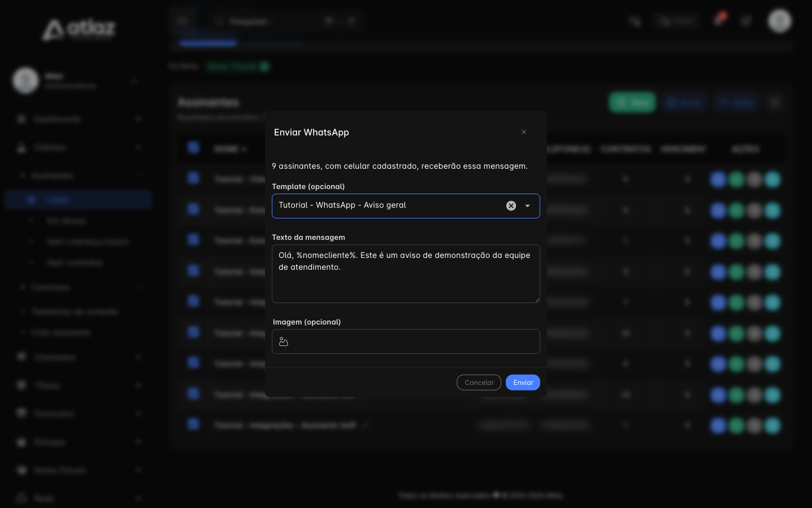Click the Cancelar button
This screenshot has width=812, height=508.
tap(479, 383)
